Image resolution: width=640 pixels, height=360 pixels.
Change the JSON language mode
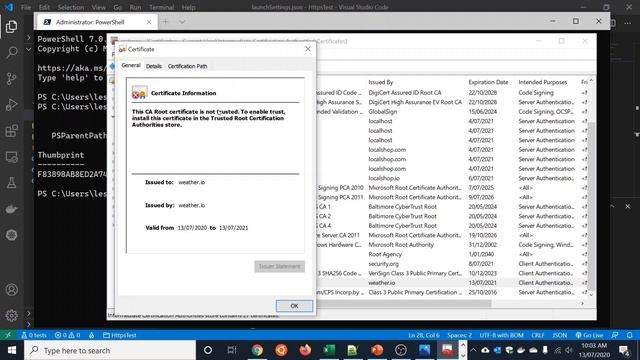tap(560, 335)
